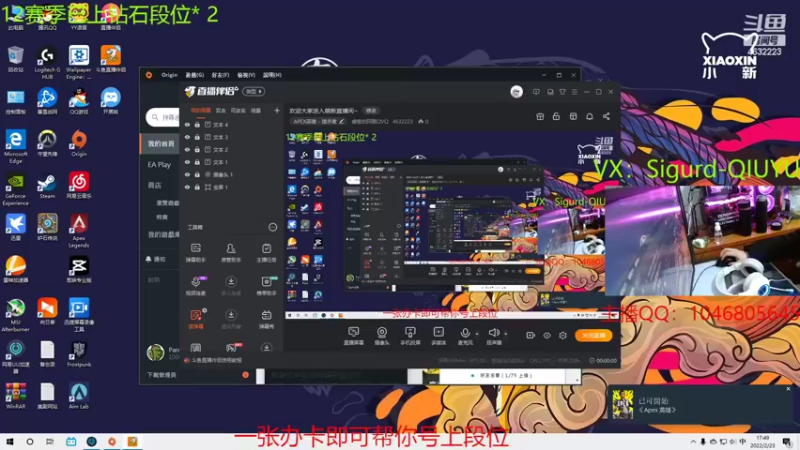Hide layer 文本 4 using its eye icon
This screenshot has height=450, width=800.
(x=187, y=124)
